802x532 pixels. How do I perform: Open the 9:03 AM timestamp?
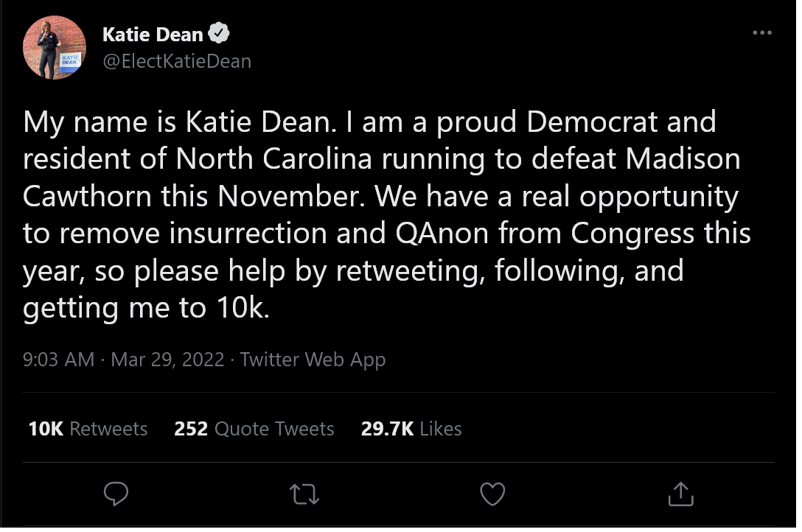click(58, 360)
